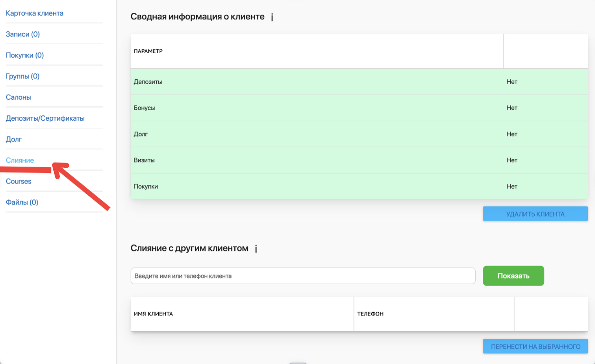This screenshot has width=595, height=364.
Task: Select Группы (0) in the sidebar
Action: (x=23, y=76)
